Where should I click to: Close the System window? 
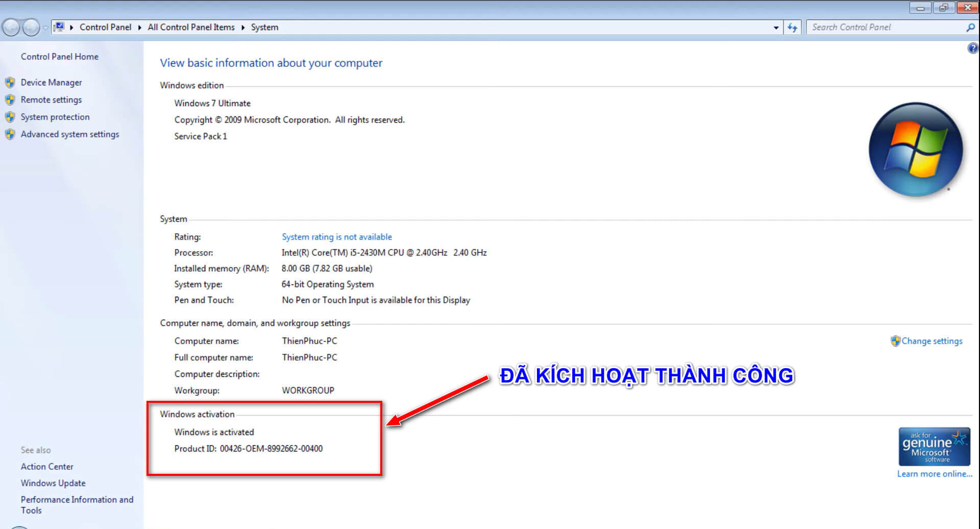968,8
